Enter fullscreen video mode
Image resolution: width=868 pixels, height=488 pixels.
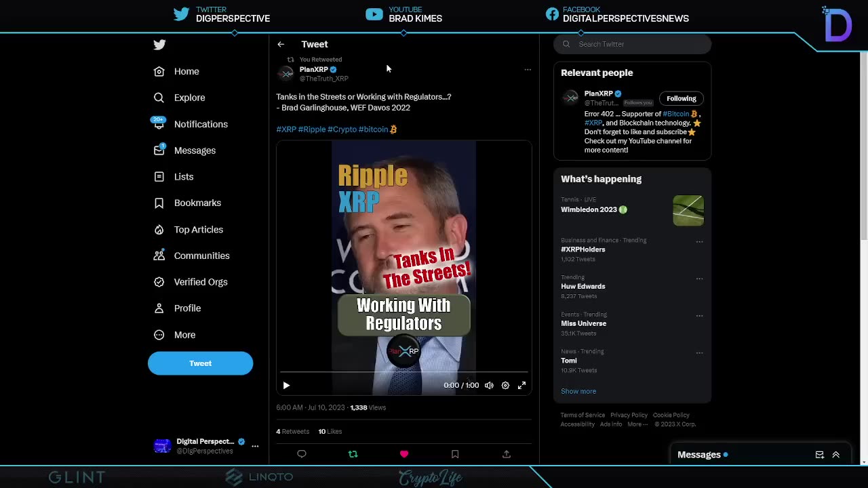(x=521, y=385)
